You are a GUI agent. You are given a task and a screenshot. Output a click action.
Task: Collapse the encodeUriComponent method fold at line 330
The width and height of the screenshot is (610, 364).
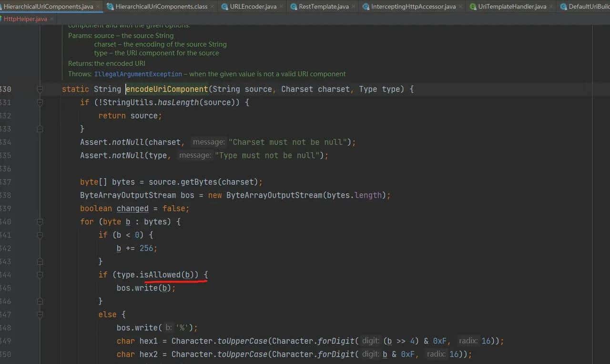click(x=40, y=89)
